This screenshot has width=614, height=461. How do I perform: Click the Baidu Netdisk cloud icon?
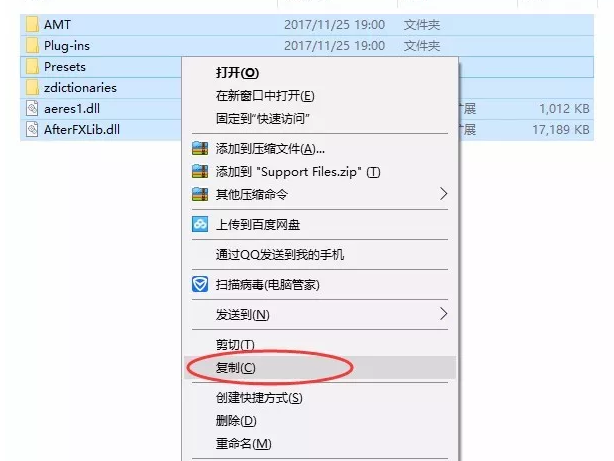[200, 224]
